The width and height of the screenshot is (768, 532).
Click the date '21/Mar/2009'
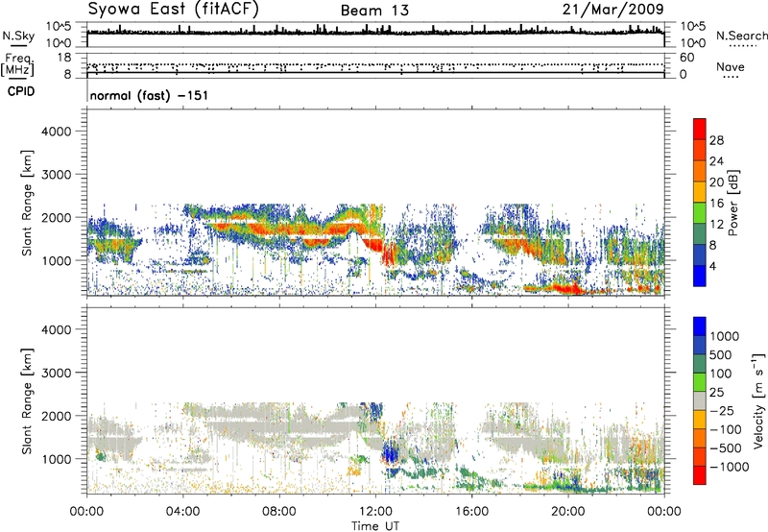(x=613, y=9)
